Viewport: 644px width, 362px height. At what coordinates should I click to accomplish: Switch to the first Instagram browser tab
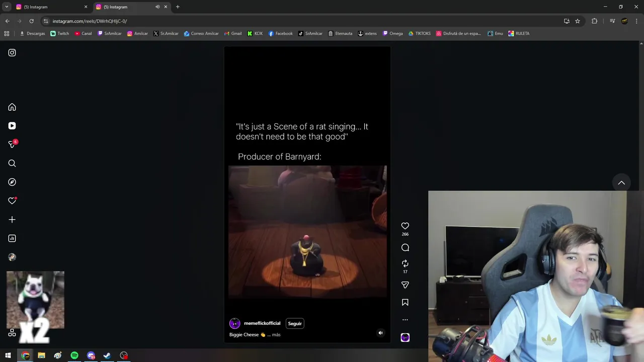[50, 7]
